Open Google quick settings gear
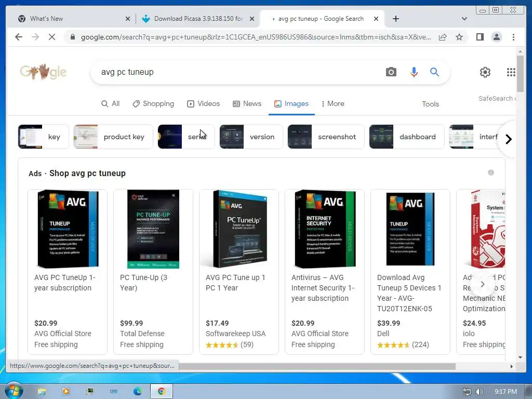Screen dimensions: 532x399 tap(485, 72)
